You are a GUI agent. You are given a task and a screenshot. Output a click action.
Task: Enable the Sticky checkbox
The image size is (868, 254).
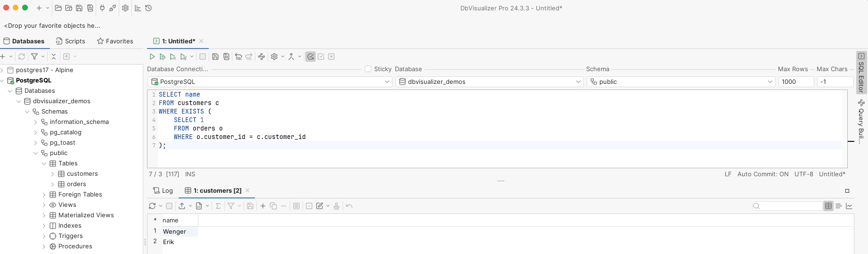pyautogui.click(x=368, y=69)
